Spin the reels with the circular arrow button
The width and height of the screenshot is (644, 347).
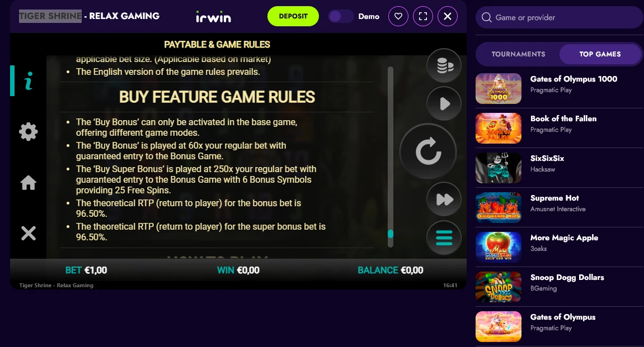tap(429, 151)
